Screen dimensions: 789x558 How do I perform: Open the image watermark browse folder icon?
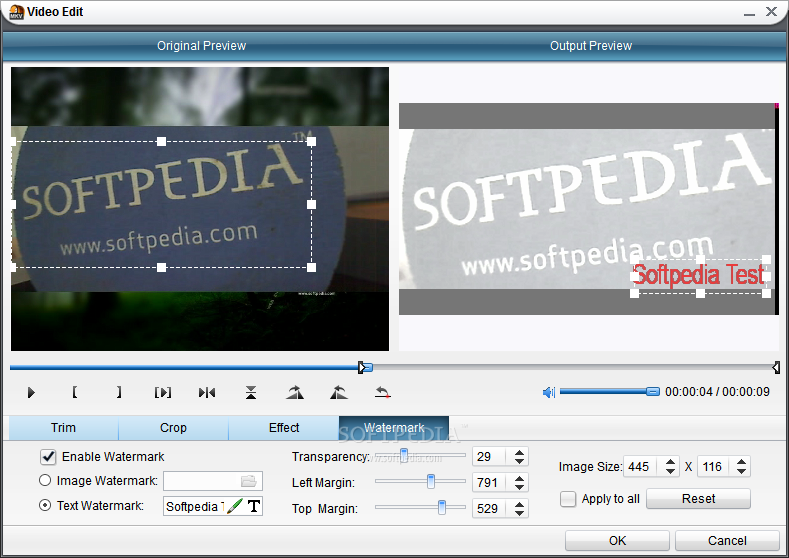(x=249, y=481)
